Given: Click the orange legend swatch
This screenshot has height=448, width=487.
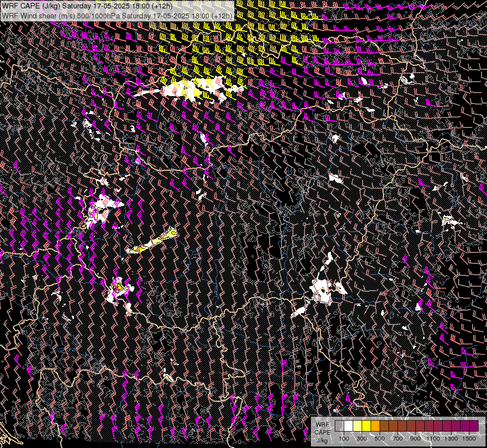Looking at the screenshot, I should [x=375, y=426].
